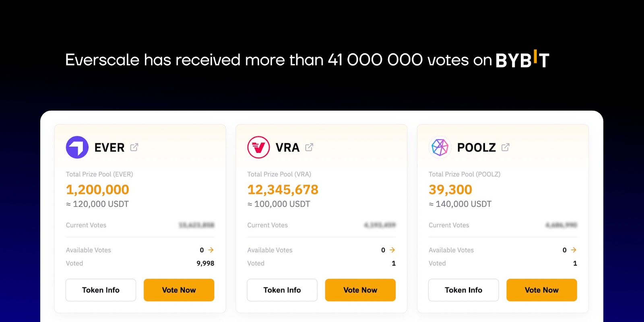Image resolution: width=644 pixels, height=322 pixels.
Task: Open Token Info for POOLZ
Action: point(463,290)
